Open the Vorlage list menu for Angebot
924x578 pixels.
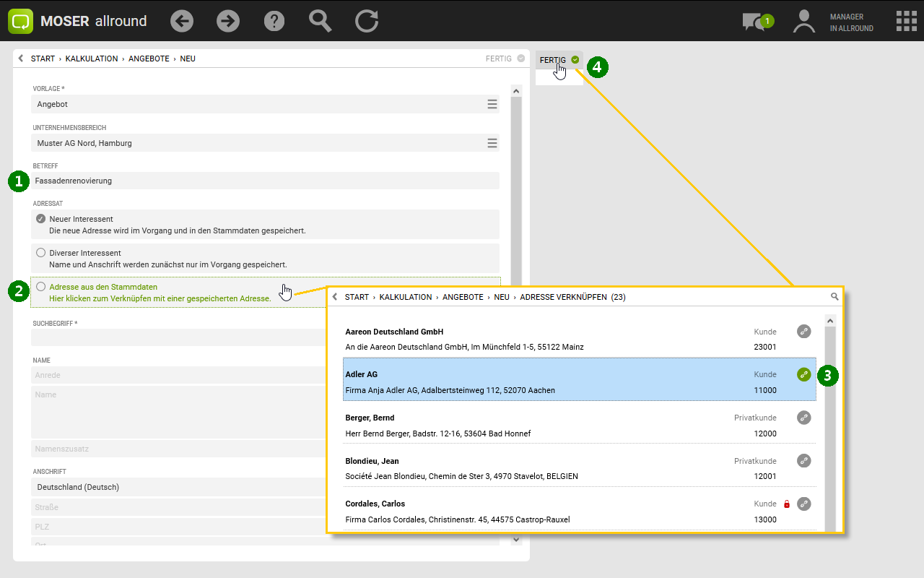tap(492, 104)
